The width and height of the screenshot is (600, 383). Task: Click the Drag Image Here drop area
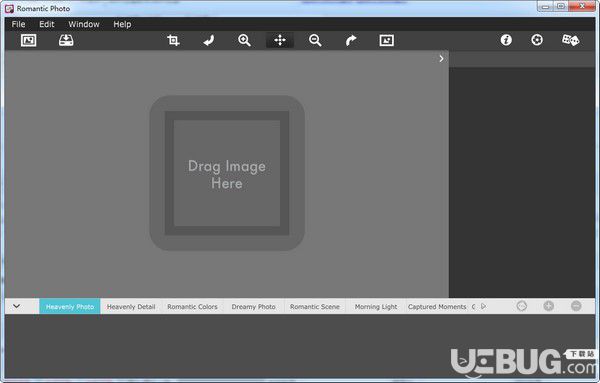tap(227, 173)
